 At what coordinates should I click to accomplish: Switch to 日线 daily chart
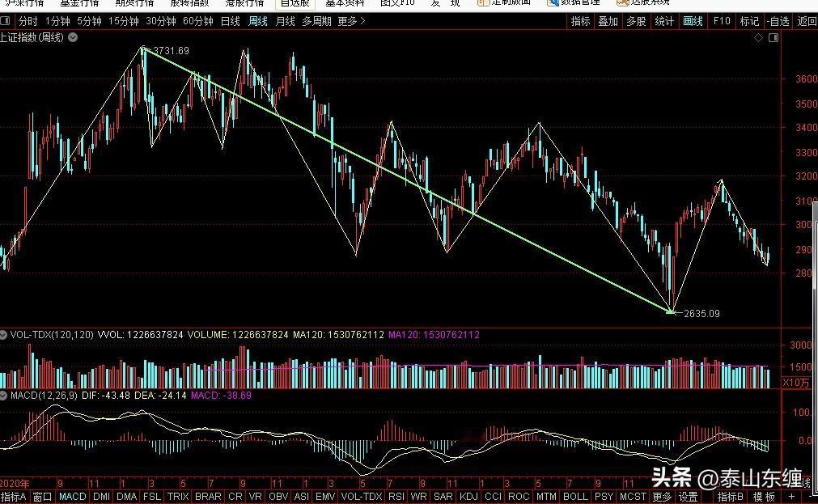tap(230, 21)
